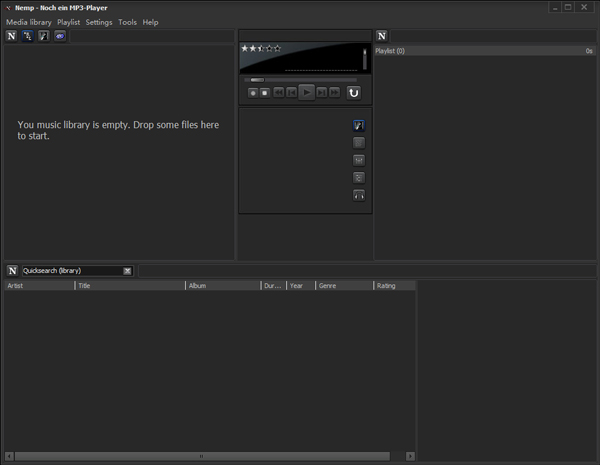
Task: Toggle the repeat playback mode button
Action: 353,92
